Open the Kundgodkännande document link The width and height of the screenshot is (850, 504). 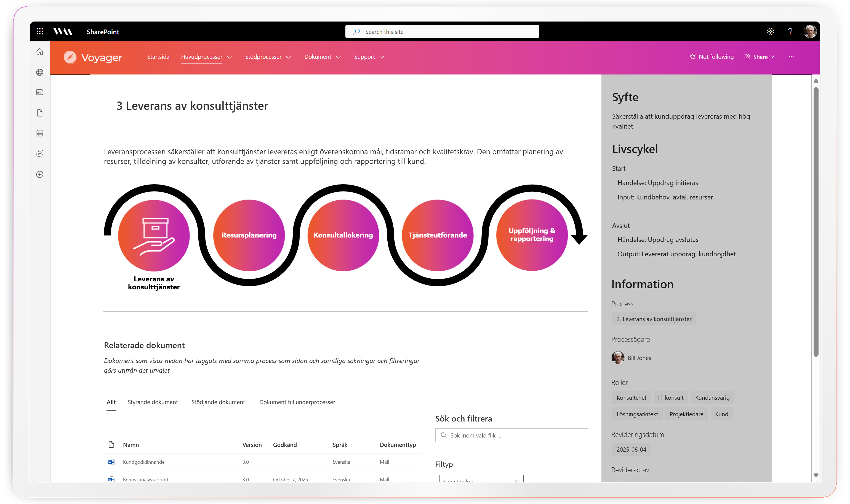144,462
